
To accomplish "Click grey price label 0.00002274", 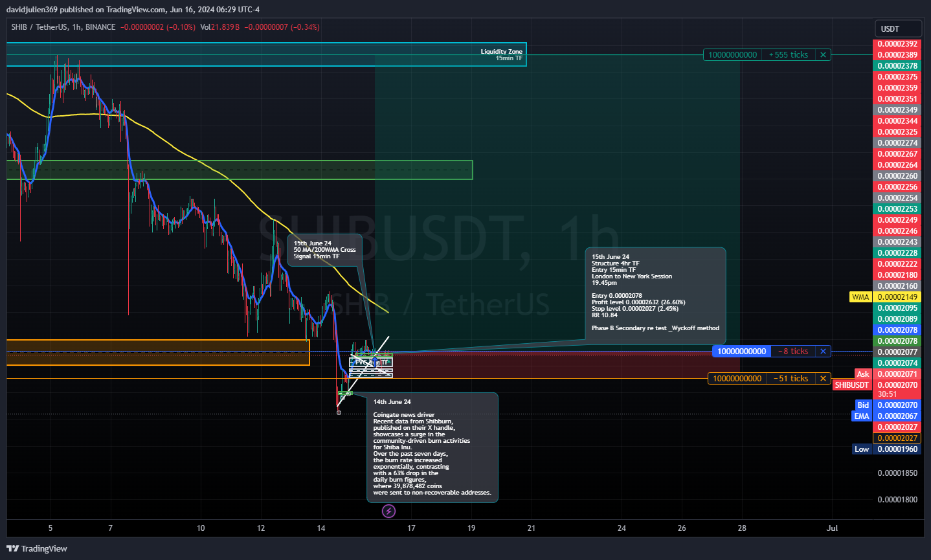I will (897, 143).
